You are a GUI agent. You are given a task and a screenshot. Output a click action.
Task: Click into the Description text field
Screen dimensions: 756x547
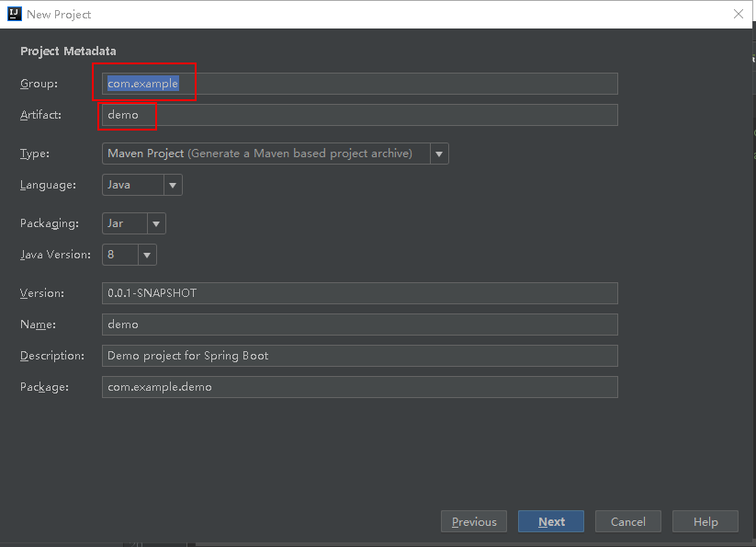pos(359,356)
